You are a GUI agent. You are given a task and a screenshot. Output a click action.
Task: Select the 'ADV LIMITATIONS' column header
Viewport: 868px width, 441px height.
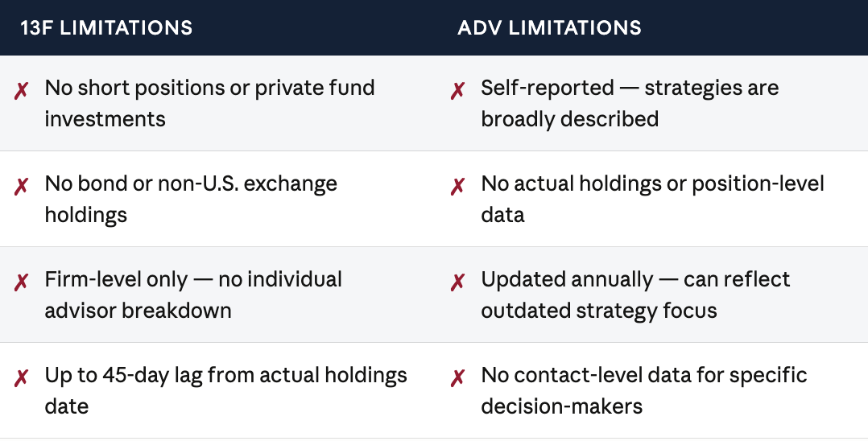pyautogui.click(x=549, y=27)
